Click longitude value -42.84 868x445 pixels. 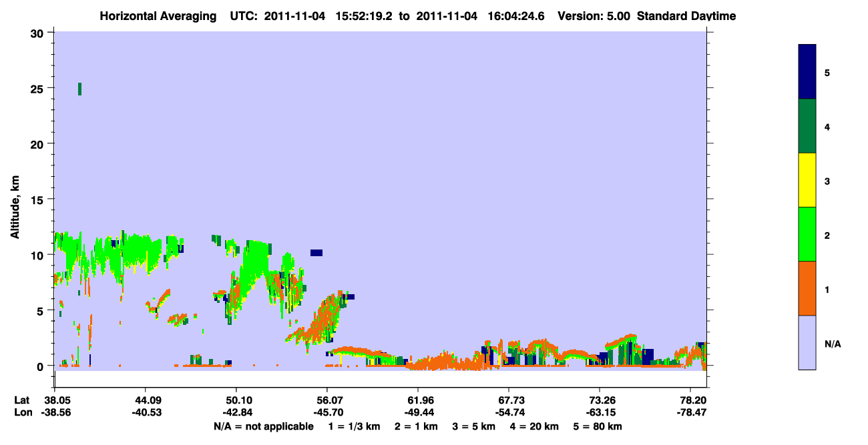coord(236,412)
